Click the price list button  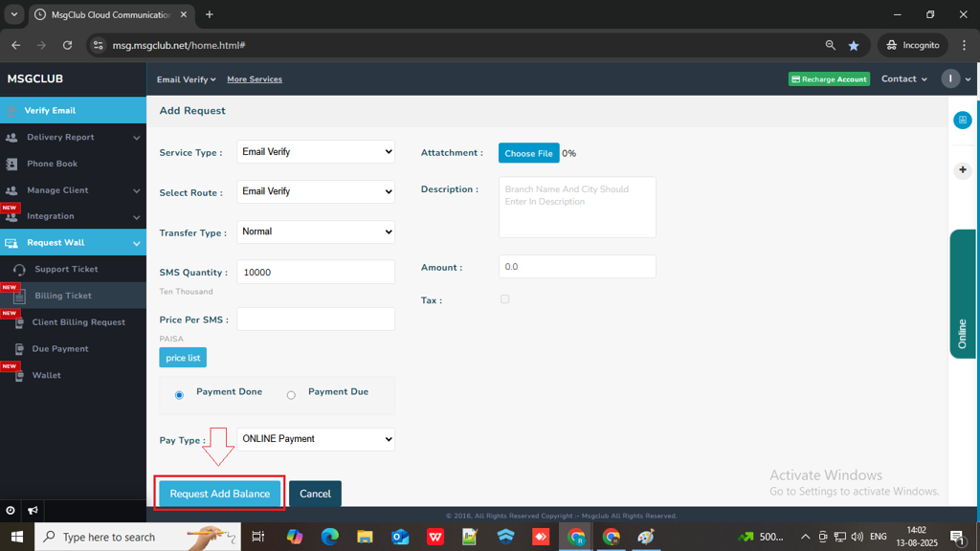point(183,358)
